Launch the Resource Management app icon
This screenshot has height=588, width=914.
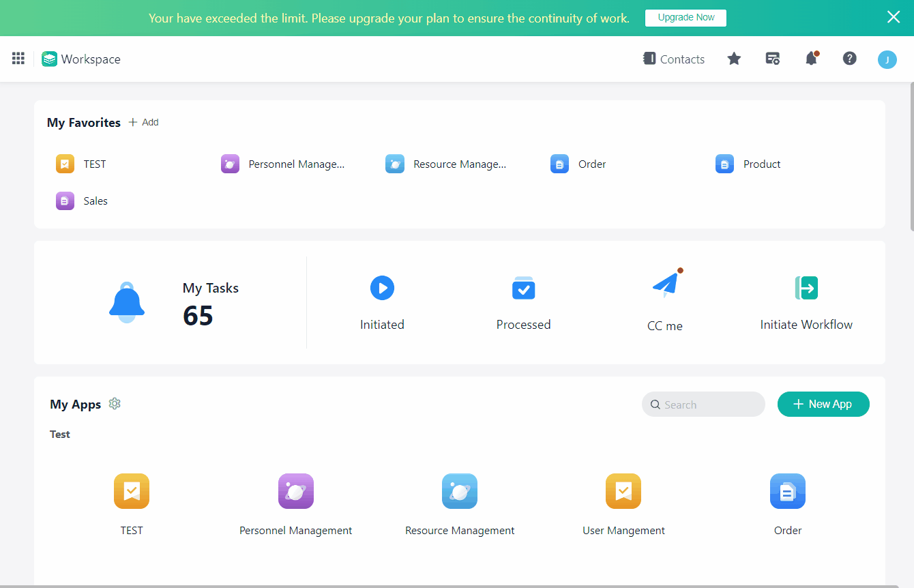[x=460, y=491]
